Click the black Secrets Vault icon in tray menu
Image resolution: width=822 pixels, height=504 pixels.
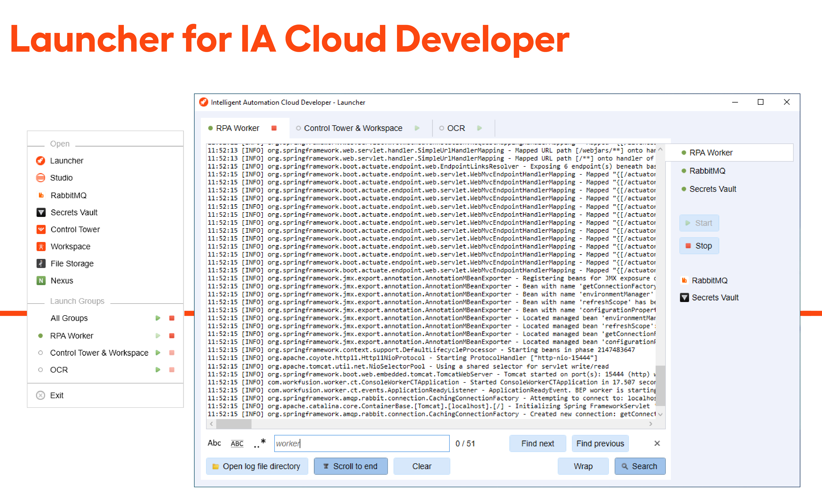click(41, 212)
